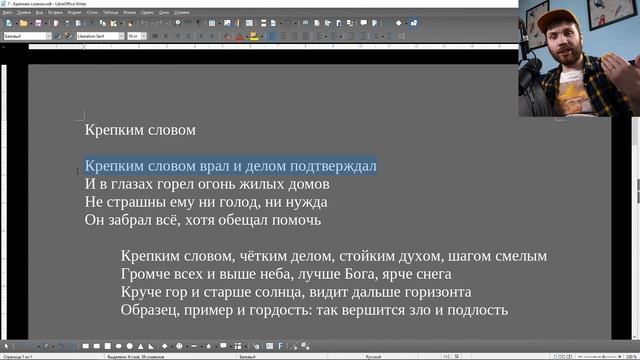Screen dimensions: 640x360
Task: Toggle the Show Draw Functions button
Action: (x=413, y=23)
